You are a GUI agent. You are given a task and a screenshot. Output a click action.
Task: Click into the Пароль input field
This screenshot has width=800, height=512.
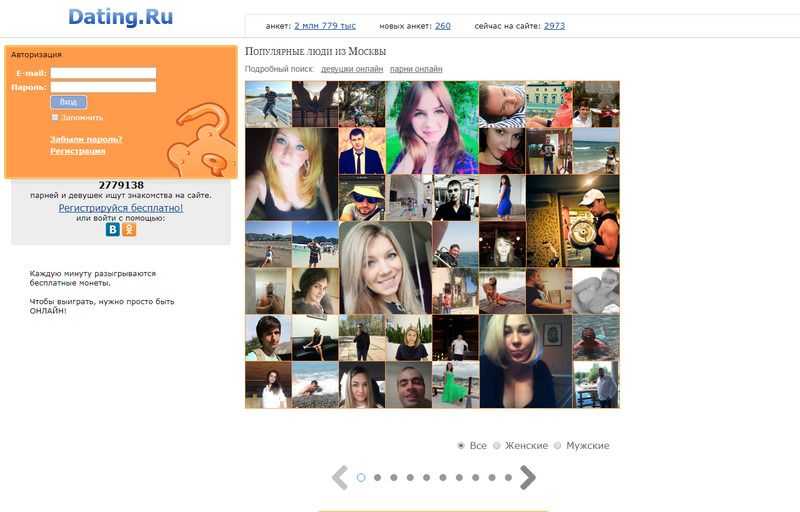click(104, 87)
